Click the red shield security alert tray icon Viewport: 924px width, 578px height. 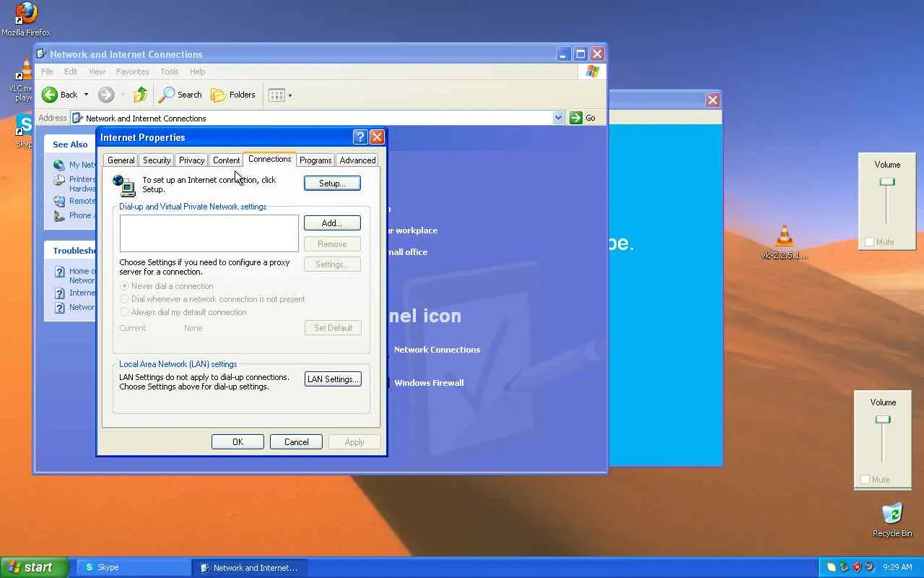857,567
